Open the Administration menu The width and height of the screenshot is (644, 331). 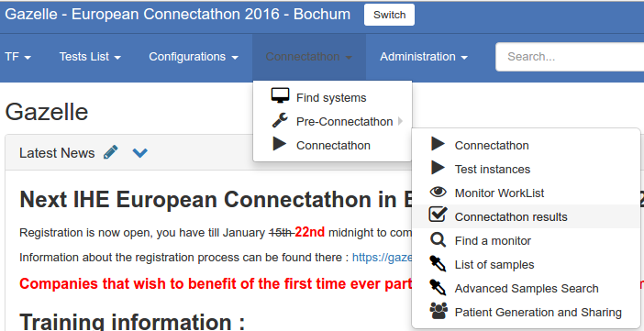pos(424,57)
